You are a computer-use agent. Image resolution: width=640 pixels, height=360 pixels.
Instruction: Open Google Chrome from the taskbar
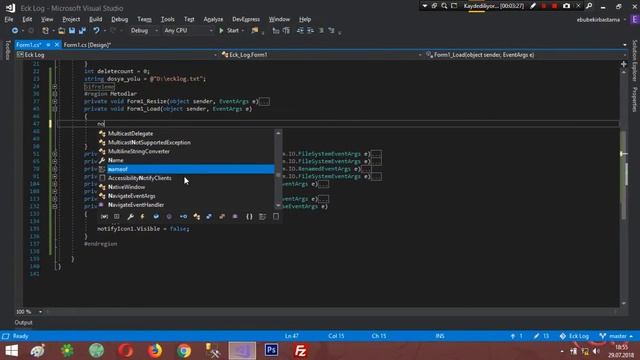(x=184, y=351)
